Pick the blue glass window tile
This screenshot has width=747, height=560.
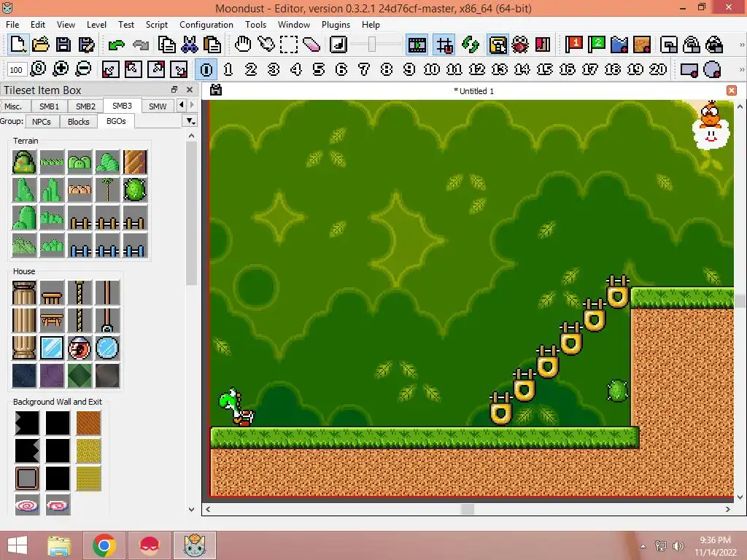click(52, 348)
